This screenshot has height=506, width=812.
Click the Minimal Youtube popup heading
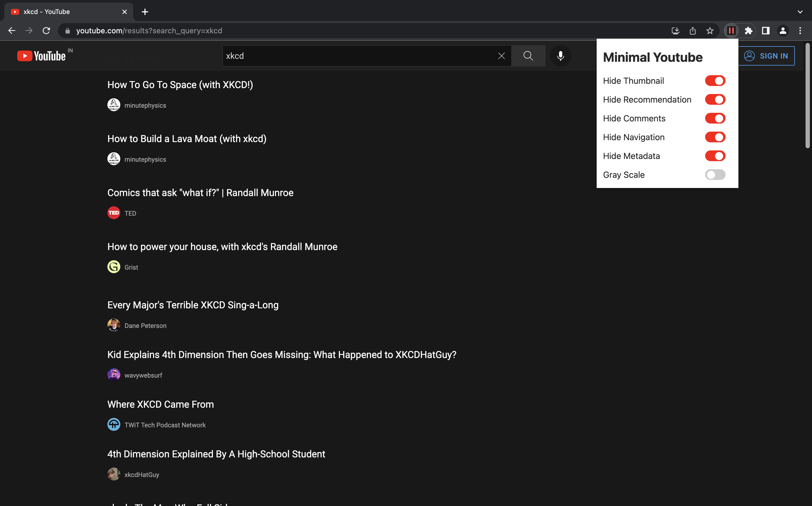coord(653,57)
